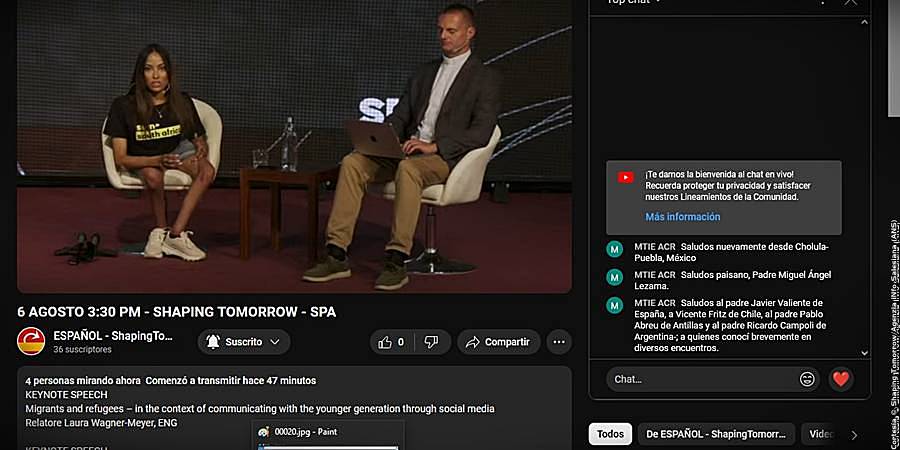Toggle the notification bell on Suscrito

tap(213, 342)
